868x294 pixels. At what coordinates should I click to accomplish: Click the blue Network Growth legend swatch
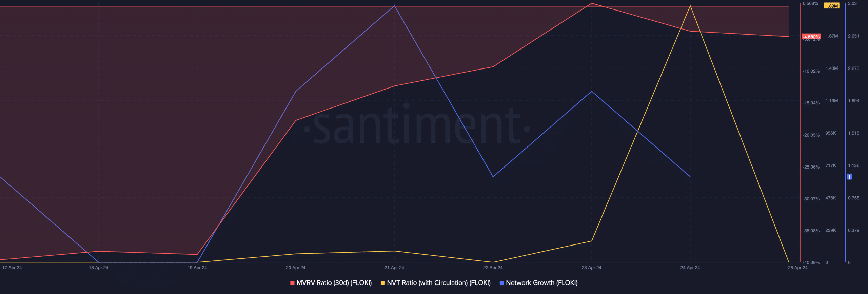coord(502,283)
